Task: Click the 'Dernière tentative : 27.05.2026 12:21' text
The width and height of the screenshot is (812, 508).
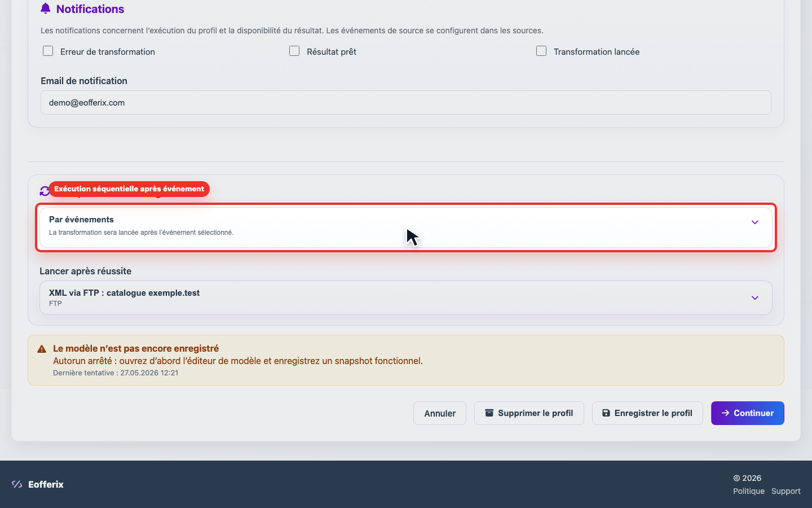Action: tap(116, 373)
